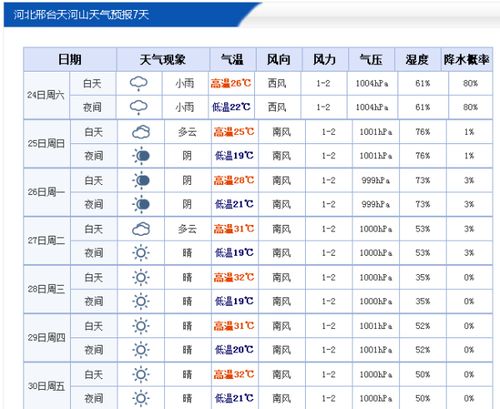Click 52% humidity in 29日 夜间 row

point(422,350)
